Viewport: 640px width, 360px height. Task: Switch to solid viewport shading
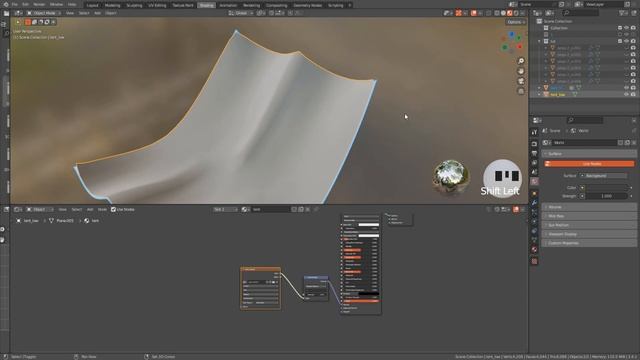503,13
